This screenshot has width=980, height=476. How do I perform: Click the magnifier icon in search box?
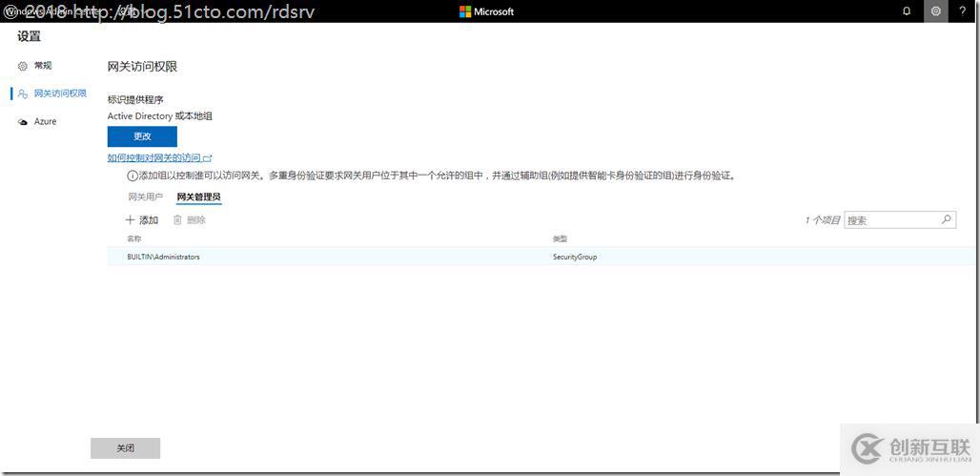[x=947, y=219]
